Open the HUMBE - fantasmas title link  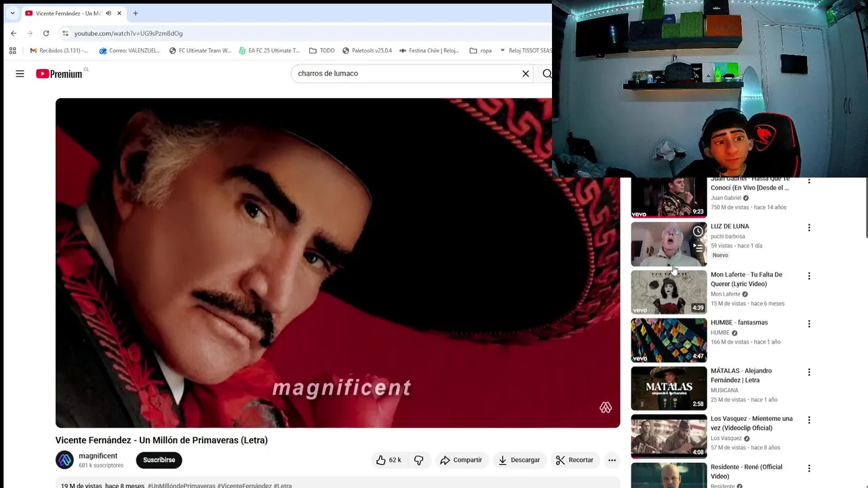(739, 323)
